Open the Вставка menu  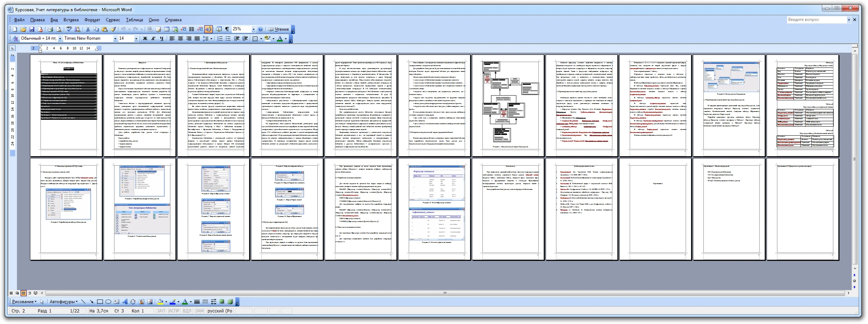coord(71,20)
